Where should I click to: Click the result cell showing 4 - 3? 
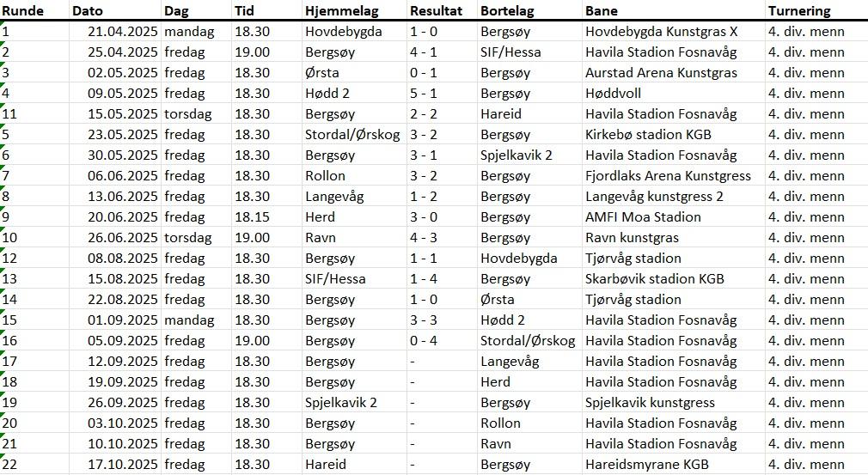coord(424,238)
